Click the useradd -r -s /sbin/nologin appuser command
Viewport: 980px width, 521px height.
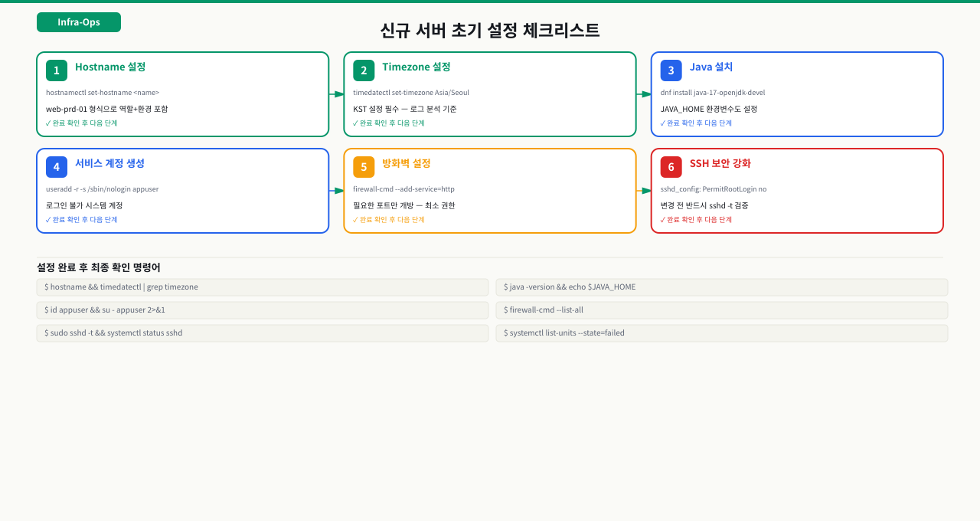pos(103,189)
